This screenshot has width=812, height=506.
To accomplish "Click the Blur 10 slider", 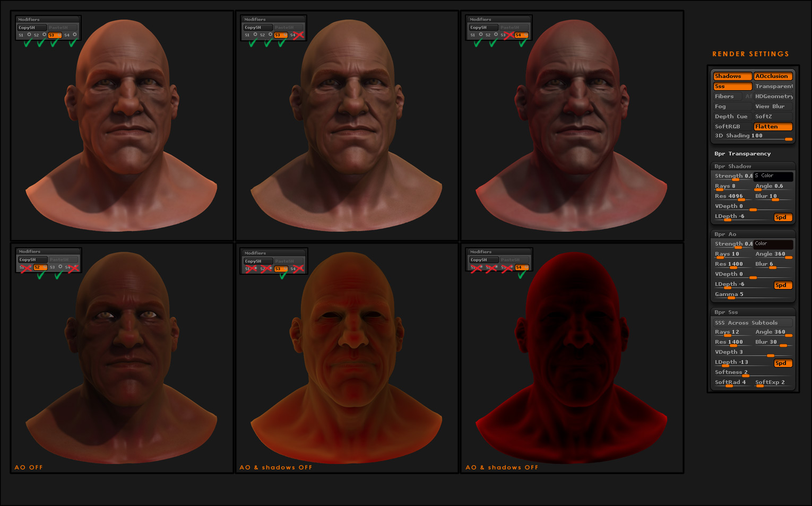I will point(773,196).
